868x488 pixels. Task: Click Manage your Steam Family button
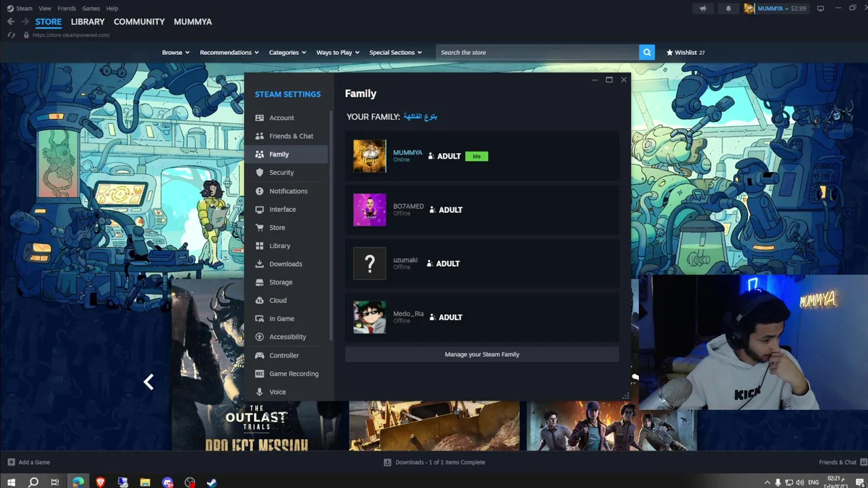coord(482,354)
